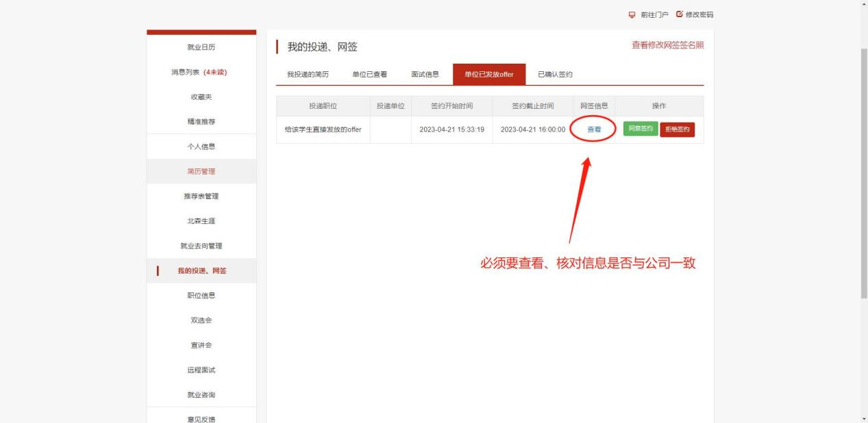Switch to 我投递的简历 tab
This screenshot has height=423, width=868.
308,74
